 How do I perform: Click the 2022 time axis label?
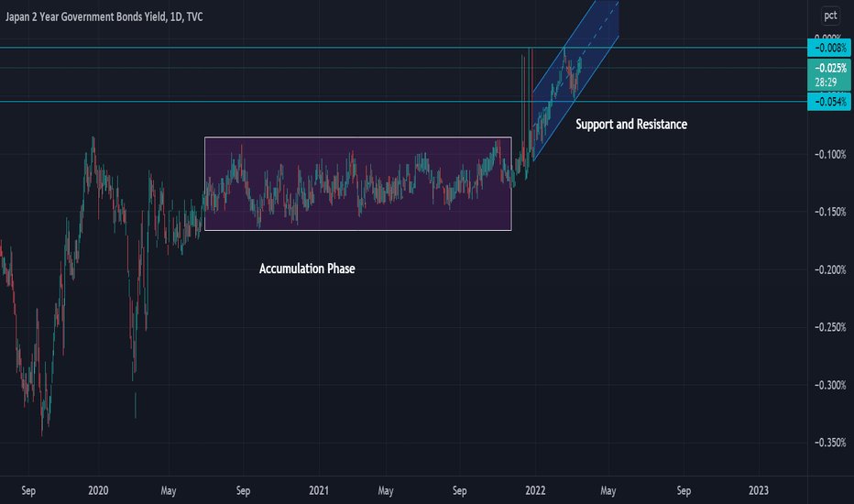[535, 490]
